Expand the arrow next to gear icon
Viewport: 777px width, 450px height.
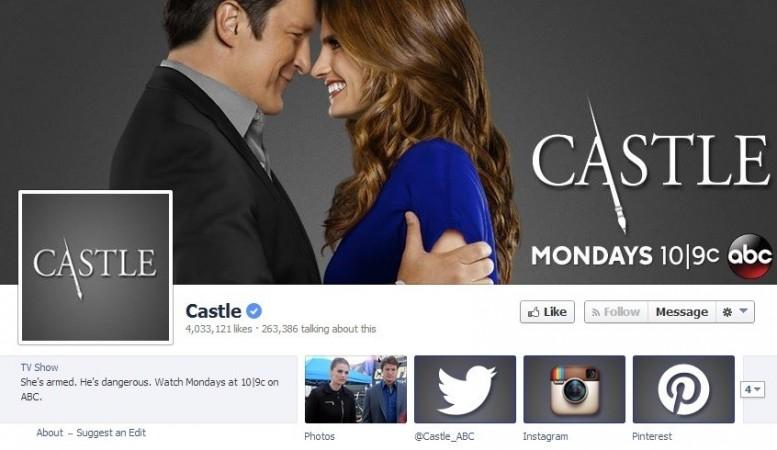(x=743, y=311)
